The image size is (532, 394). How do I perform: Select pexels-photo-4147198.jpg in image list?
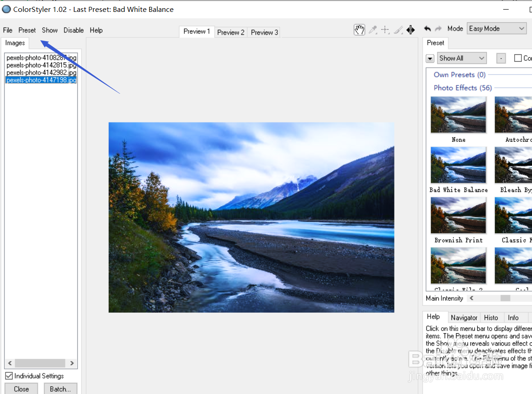[x=41, y=80]
